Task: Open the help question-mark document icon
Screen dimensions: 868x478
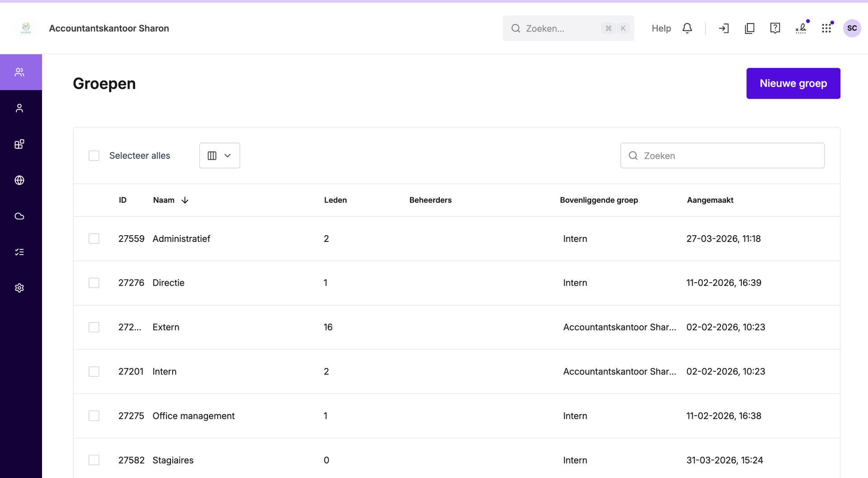Action: point(775,28)
